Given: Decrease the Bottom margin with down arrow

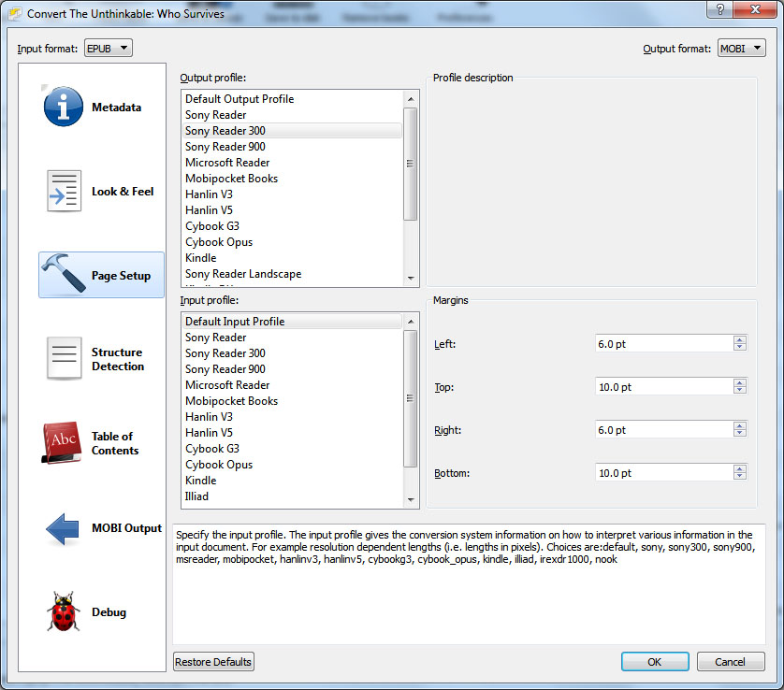Looking at the screenshot, I should 740,477.
